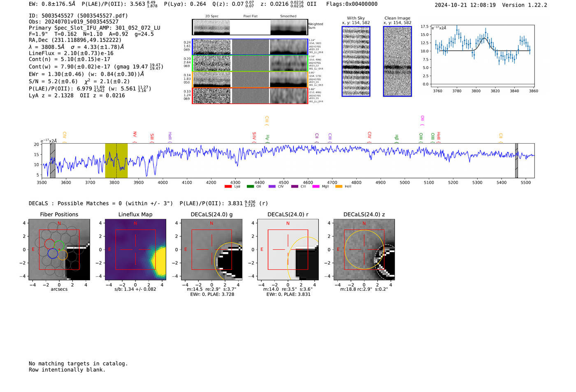Click the 'Row intentionally blank.' text
This screenshot has height=392, width=576.
tap(67, 370)
